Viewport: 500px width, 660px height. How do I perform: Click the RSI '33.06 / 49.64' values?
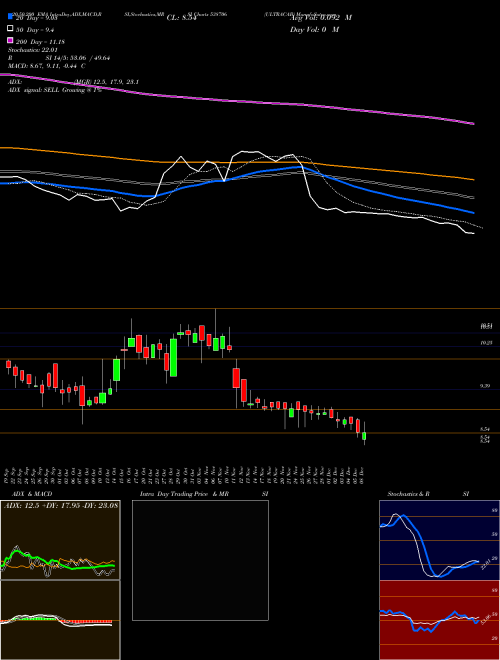tap(91, 58)
